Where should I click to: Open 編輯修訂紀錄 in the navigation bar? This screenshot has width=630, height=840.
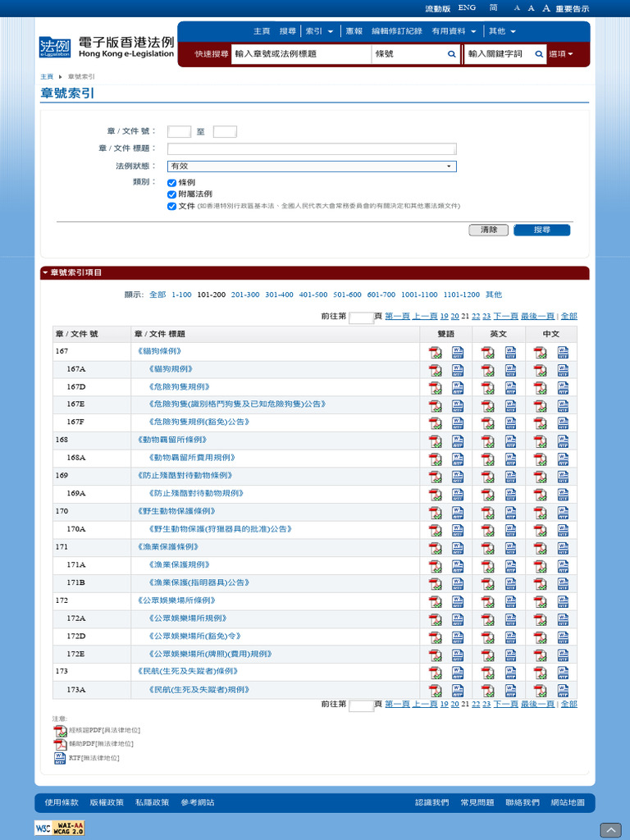coord(397,31)
